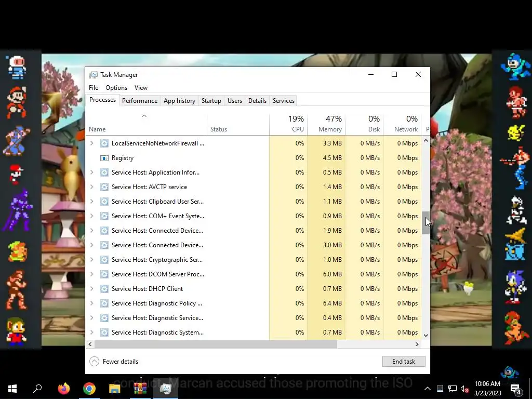Click the vertical scrollbar thumb
Image resolution: width=532 pixels, height=399 pixels.
coord(426,223)
